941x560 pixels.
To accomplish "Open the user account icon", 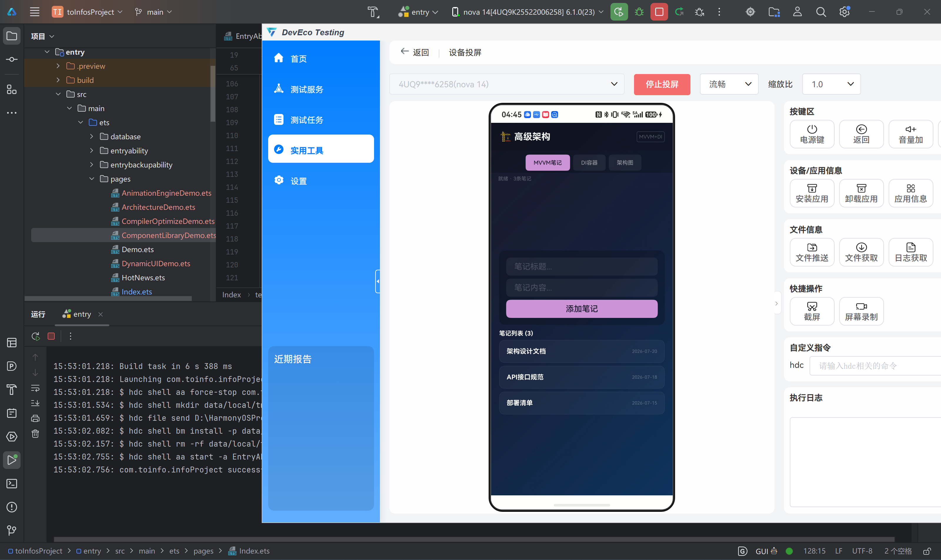I will tap(797, 12).
